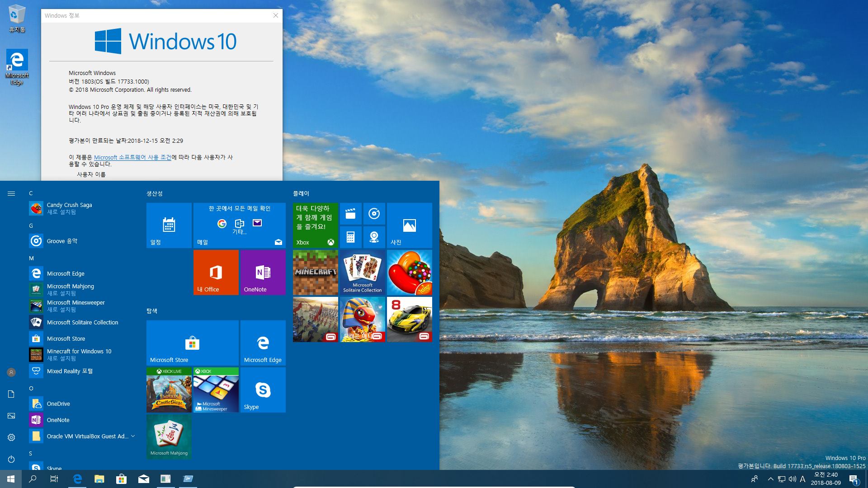Open the Maps small tile
Viewport: 868px width, 488px height.
[x=374, y=237]
